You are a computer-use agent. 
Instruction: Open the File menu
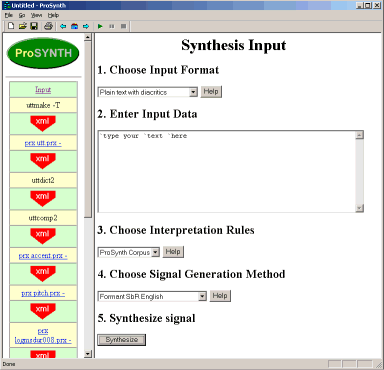[x=9, y=15]
